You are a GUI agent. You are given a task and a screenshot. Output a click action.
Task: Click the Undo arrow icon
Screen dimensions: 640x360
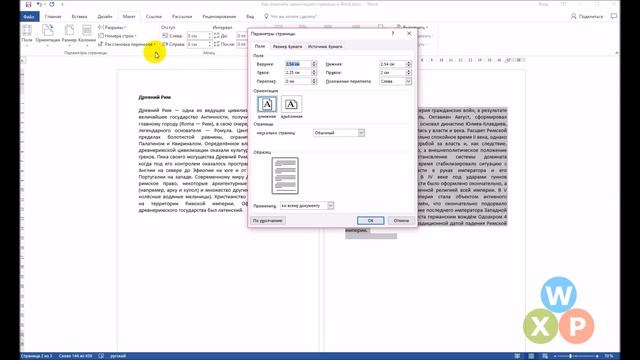click(x=39, y=4)
